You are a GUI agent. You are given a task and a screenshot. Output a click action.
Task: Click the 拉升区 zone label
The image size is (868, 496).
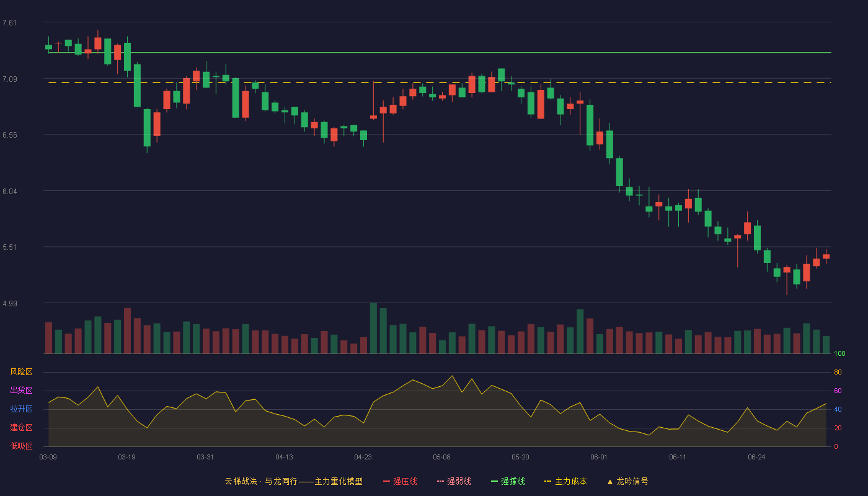[21, 409]
